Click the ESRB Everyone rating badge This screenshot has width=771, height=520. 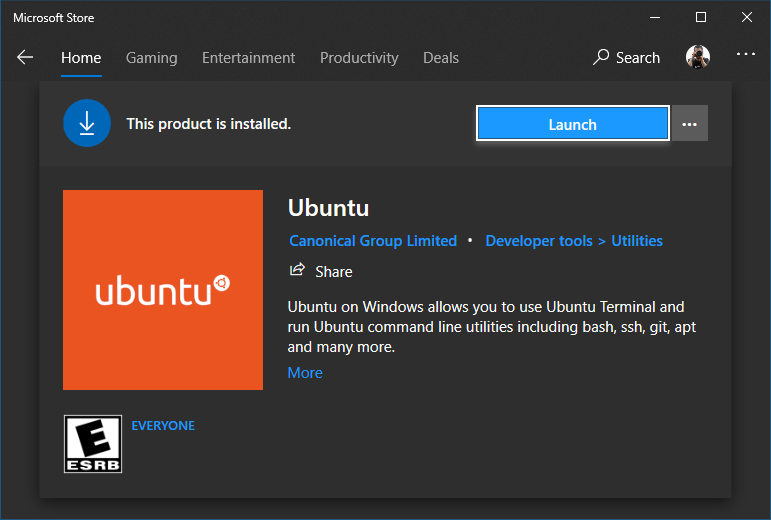pos(93,444)
